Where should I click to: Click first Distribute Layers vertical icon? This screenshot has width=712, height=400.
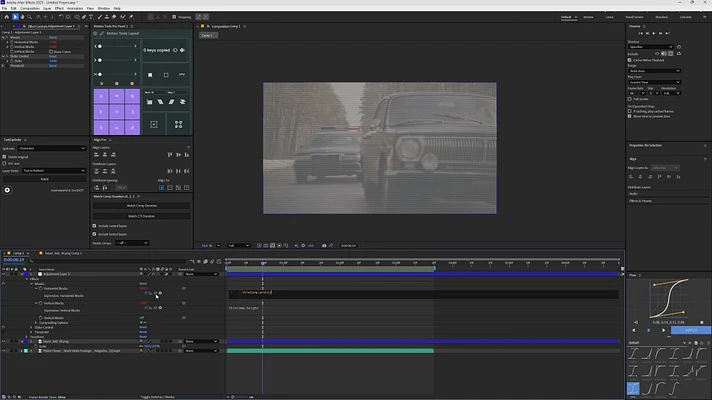pos(96,171)
